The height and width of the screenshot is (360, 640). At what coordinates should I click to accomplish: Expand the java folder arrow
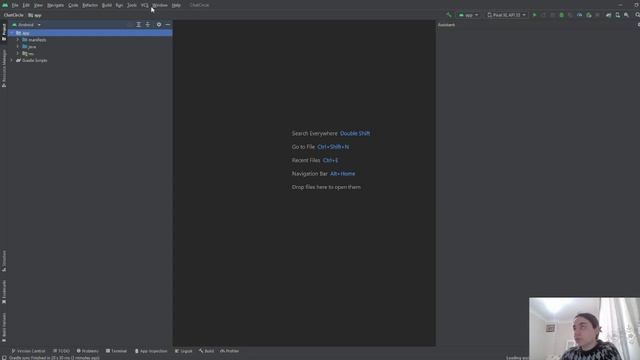pos(18,47)
